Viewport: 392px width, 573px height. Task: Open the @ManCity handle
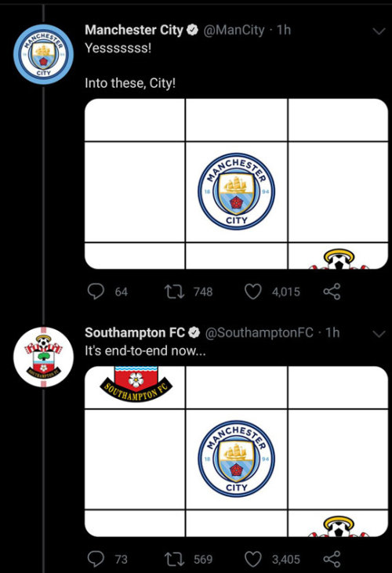click(234, 30)
